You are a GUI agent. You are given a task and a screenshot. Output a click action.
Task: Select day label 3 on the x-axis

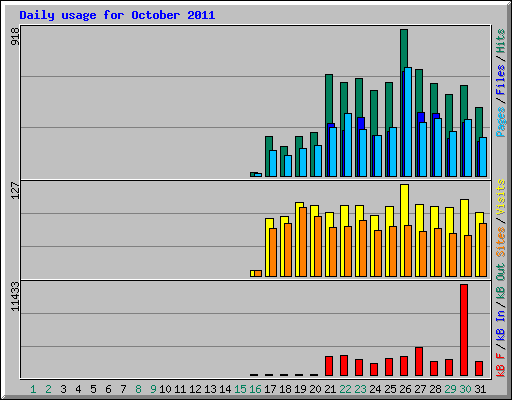coord(63,389)
